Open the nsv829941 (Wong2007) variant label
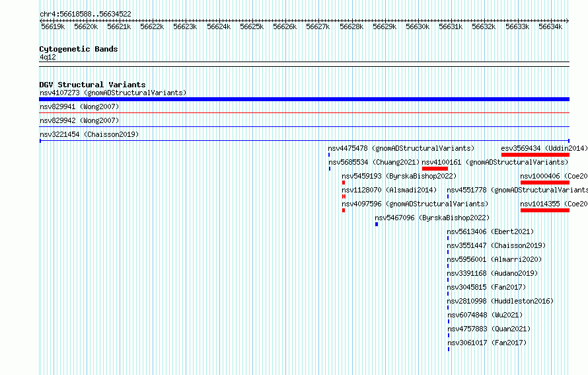The width and height of the screenshot is (588, 375). coord(79,106)
